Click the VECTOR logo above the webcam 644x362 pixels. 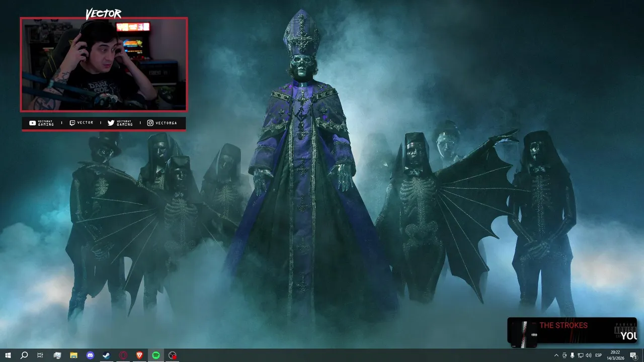click(103, 14)
